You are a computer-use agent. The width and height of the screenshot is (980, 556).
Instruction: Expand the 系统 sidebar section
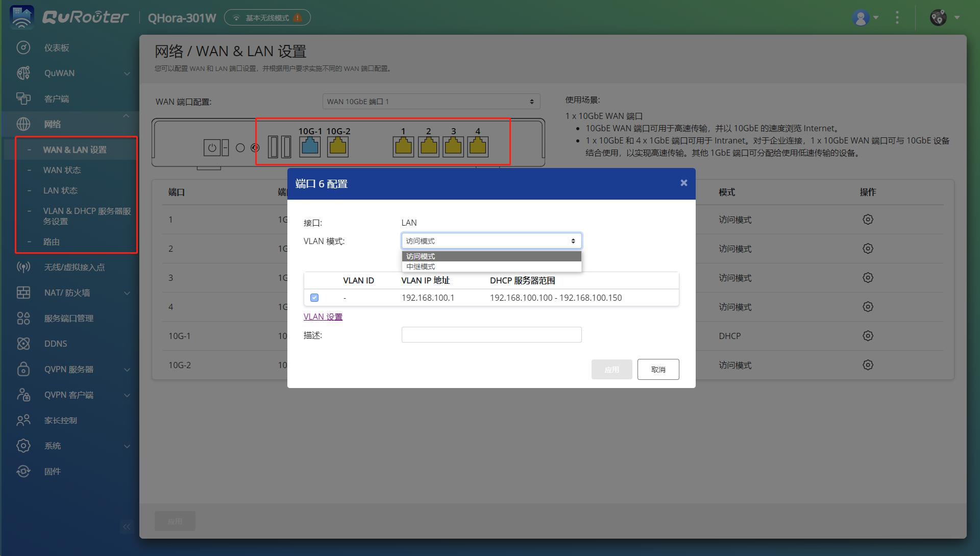click(53, 445)
